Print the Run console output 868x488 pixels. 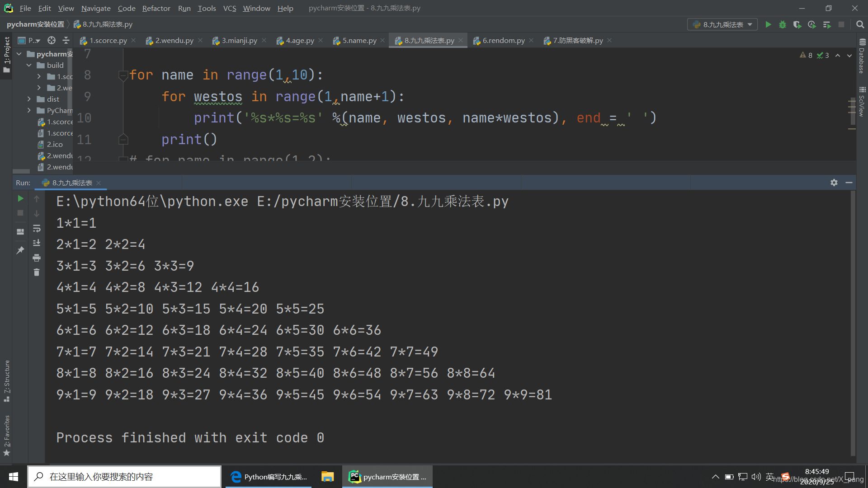[37, 258]
